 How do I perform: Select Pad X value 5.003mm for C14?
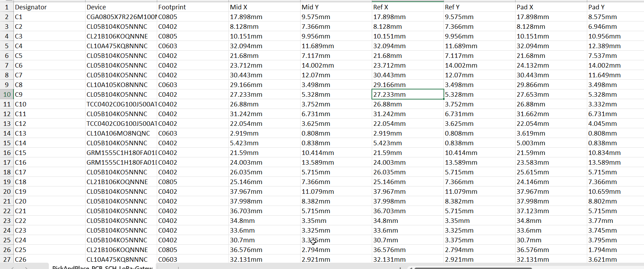[551, 143]
